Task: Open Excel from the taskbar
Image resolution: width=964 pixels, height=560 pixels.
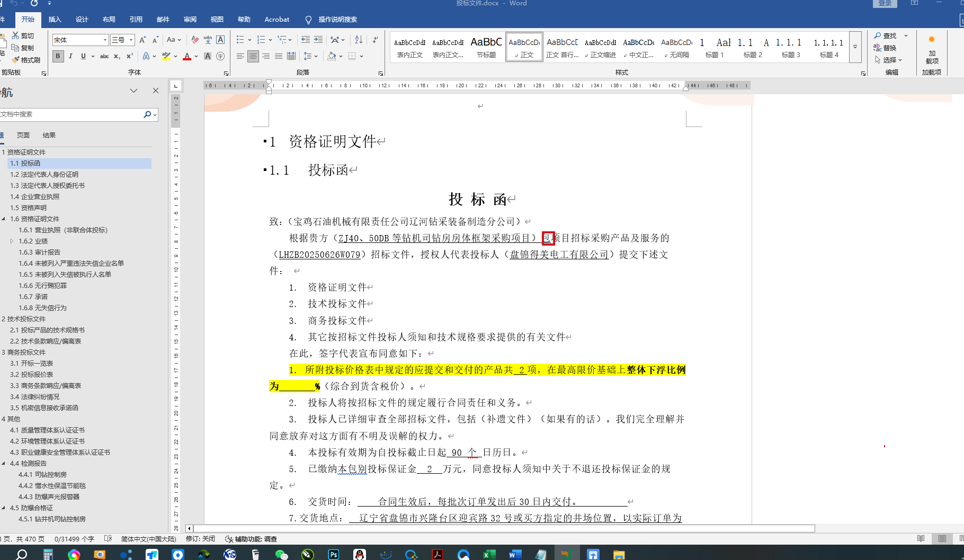Action: [x=489, y=554]
